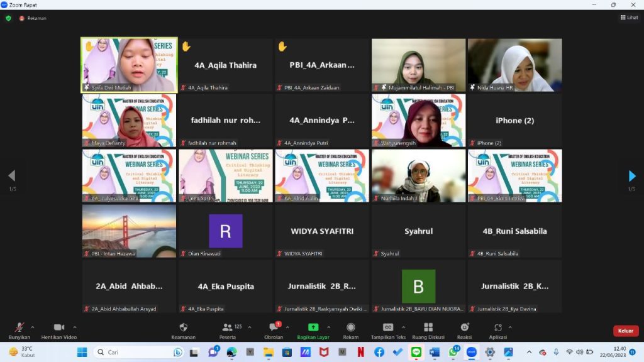This screenshot has width=644, height=362.
Task: Expand share options arrow beside Bagikan Layar
Action: pos(330,327)
